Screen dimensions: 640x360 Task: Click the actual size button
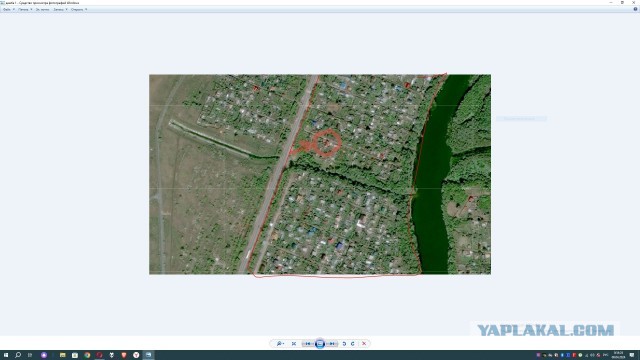294,344
